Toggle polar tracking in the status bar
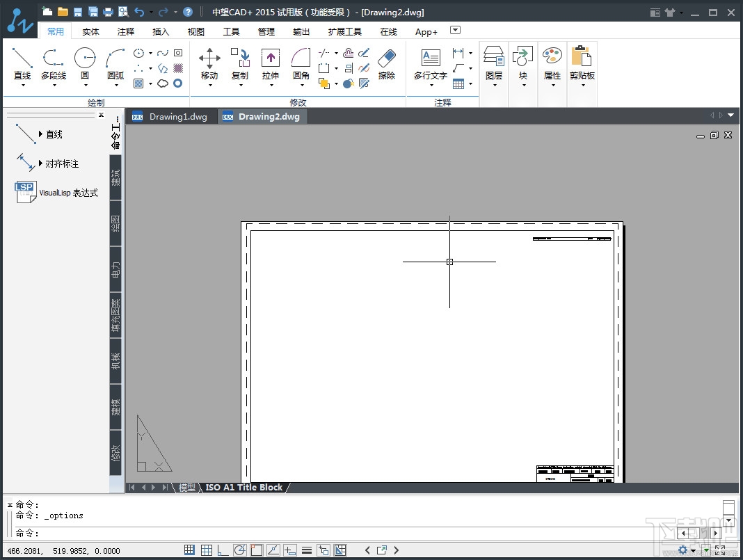Screen dimensions: 743x560 pos(240,550)
